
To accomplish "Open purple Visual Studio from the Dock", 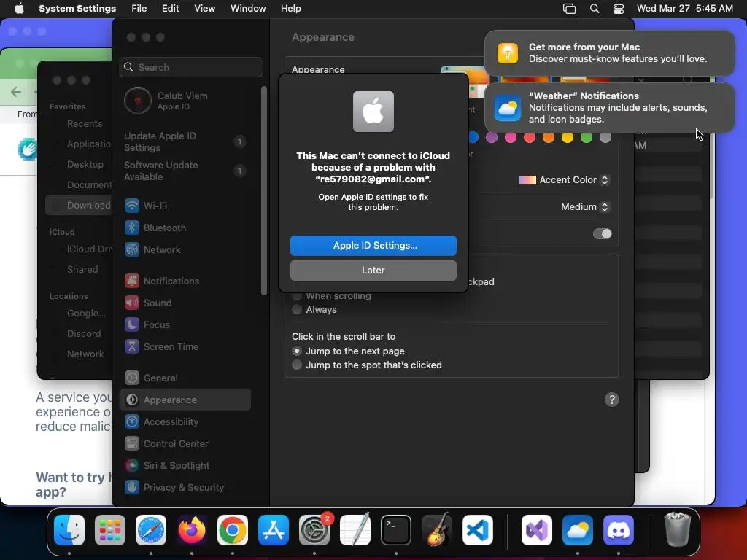I will [537, 530].
